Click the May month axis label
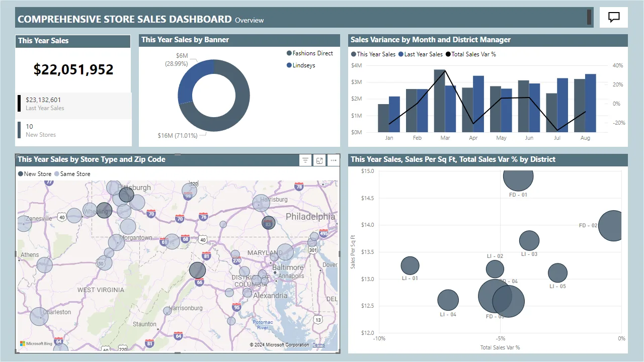The height and width of the screenshot is (362, 644). click(501, 138)
